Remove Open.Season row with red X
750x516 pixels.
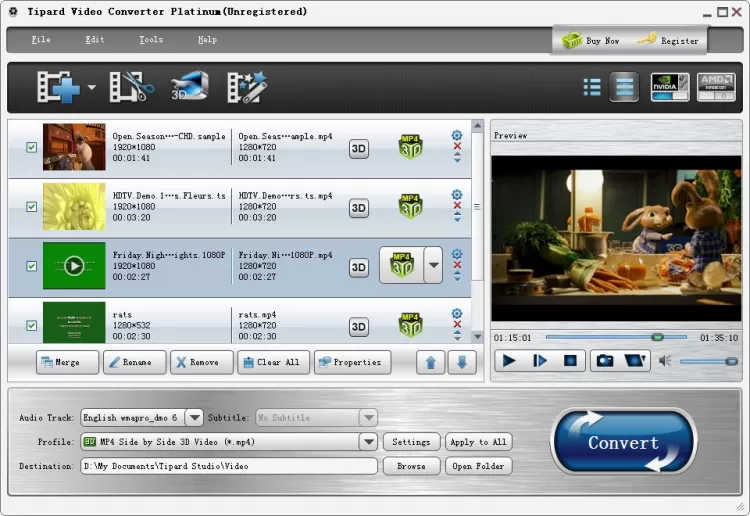click(x=457, y=146)
